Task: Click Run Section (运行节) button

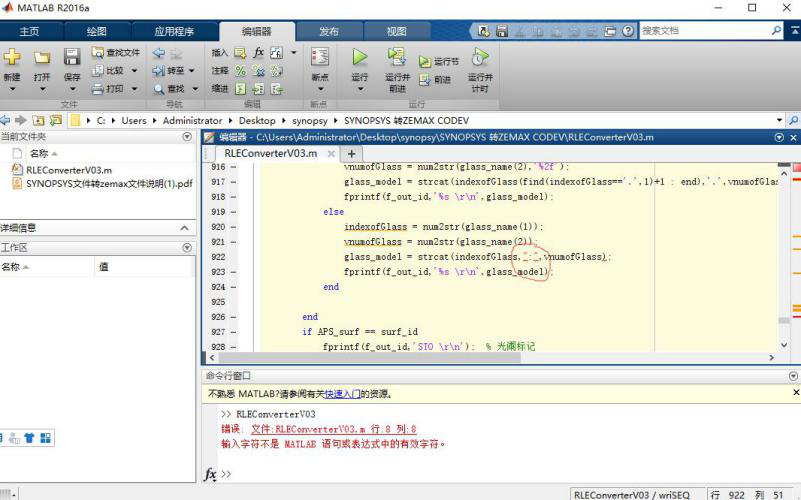Action: (x=439, y=61)
